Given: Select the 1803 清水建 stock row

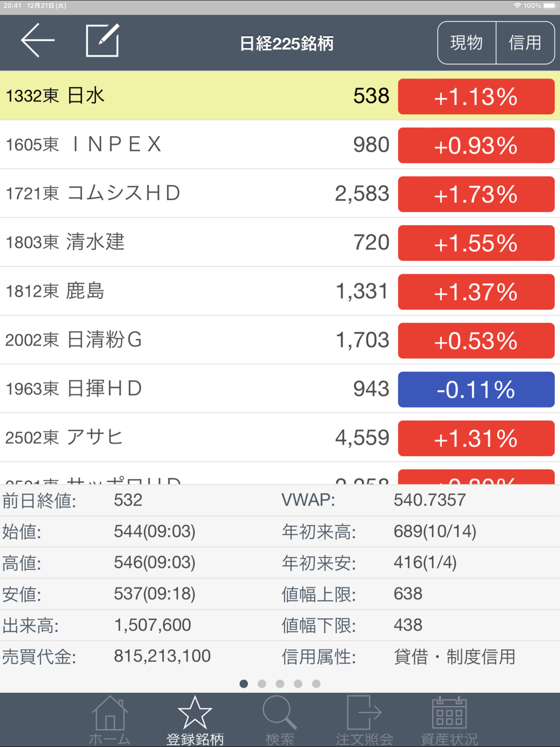Looking at the screenshot, I should click(x=280, y=242).
